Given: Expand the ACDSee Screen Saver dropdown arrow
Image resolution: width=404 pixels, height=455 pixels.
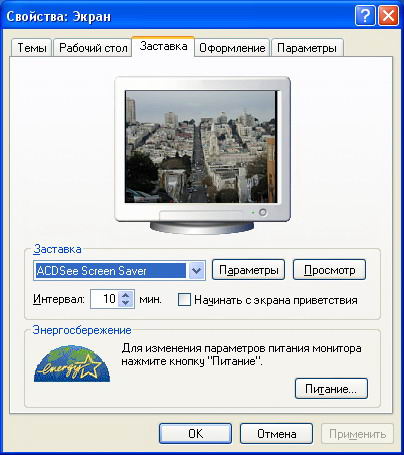Looking at the screenshot, I should point(196,270).
